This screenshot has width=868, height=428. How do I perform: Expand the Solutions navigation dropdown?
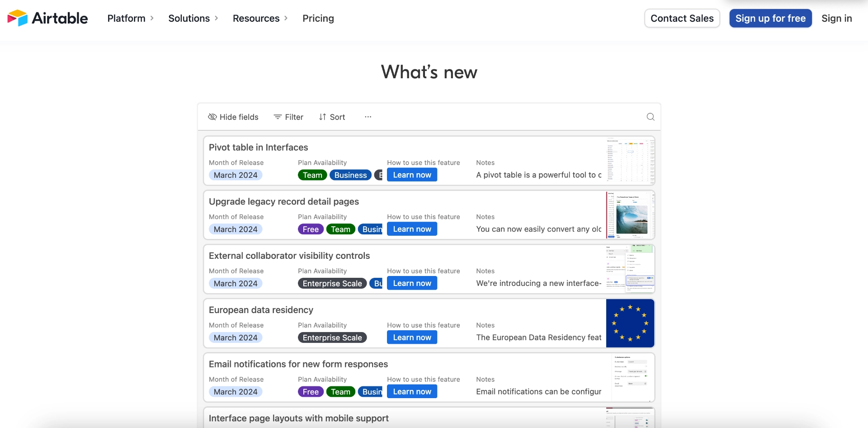193,18
